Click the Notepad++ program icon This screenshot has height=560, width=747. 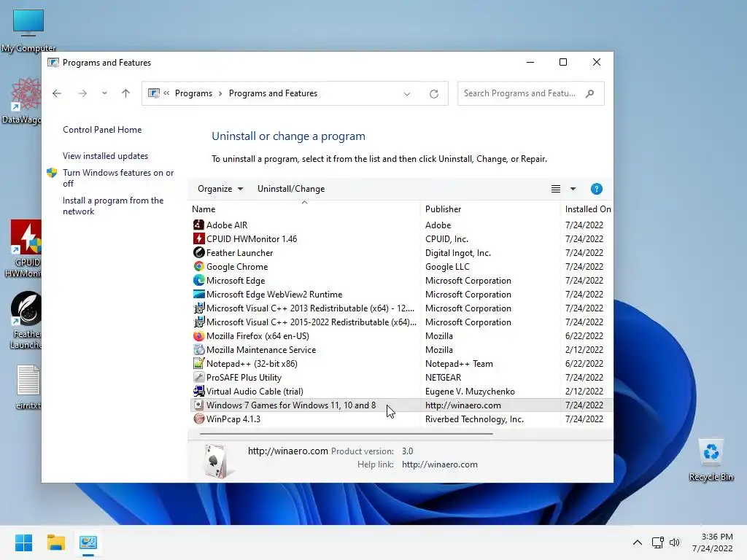point(198,363)
